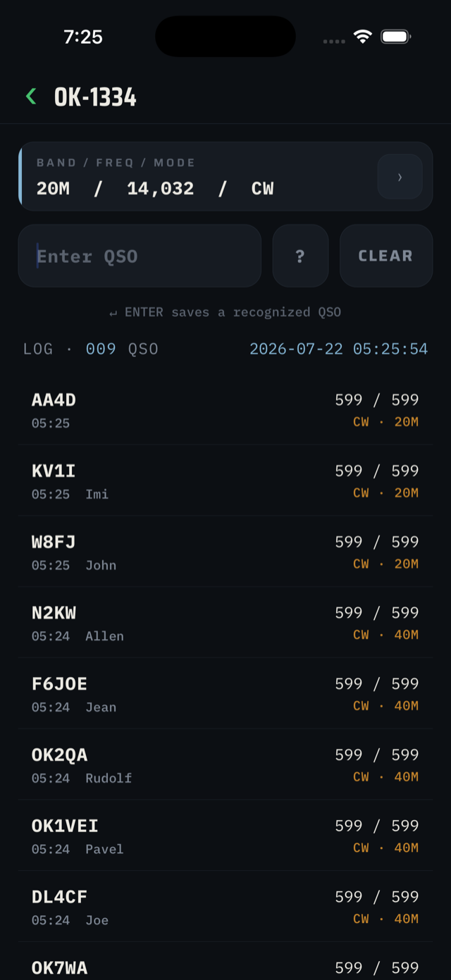Tap the 14,032 frequency value
This screenshot has width=451, height=980.
[161, 188]
